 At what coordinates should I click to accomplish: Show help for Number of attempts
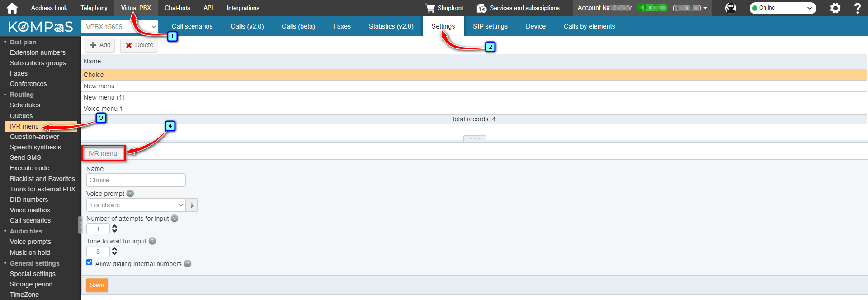[175, 219]
